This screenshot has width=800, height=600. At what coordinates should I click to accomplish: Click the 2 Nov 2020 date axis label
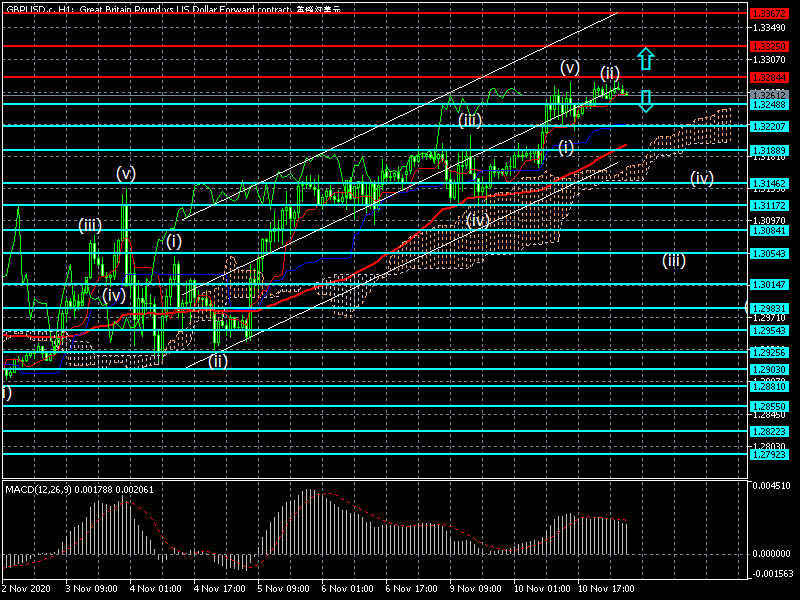[28, 589]
